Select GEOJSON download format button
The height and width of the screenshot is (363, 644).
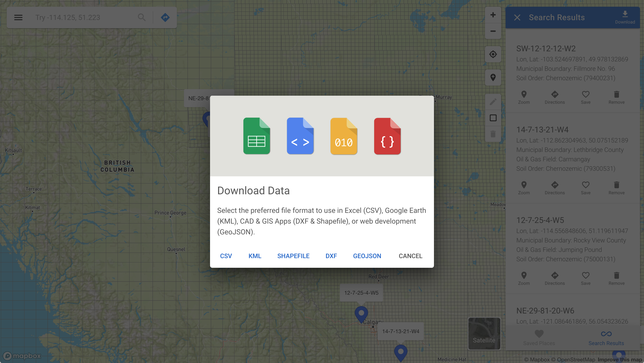point(367,256)
